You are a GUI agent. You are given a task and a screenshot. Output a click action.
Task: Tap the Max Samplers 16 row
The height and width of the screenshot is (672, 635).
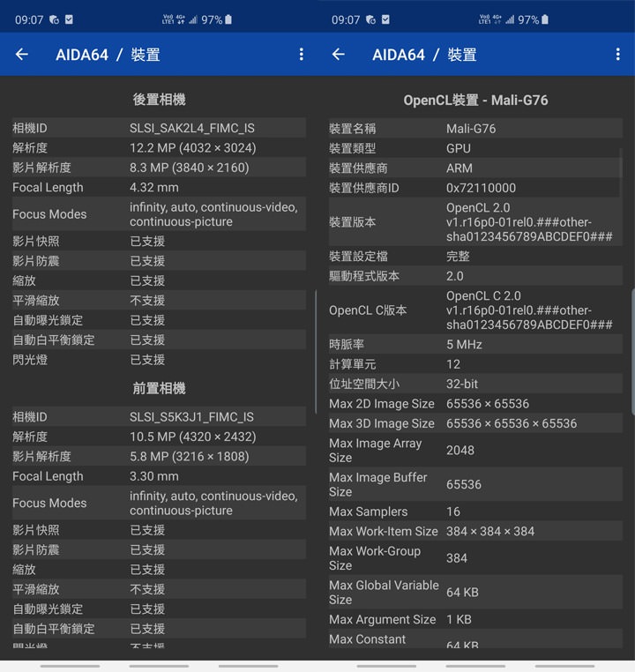coord(475,511)
